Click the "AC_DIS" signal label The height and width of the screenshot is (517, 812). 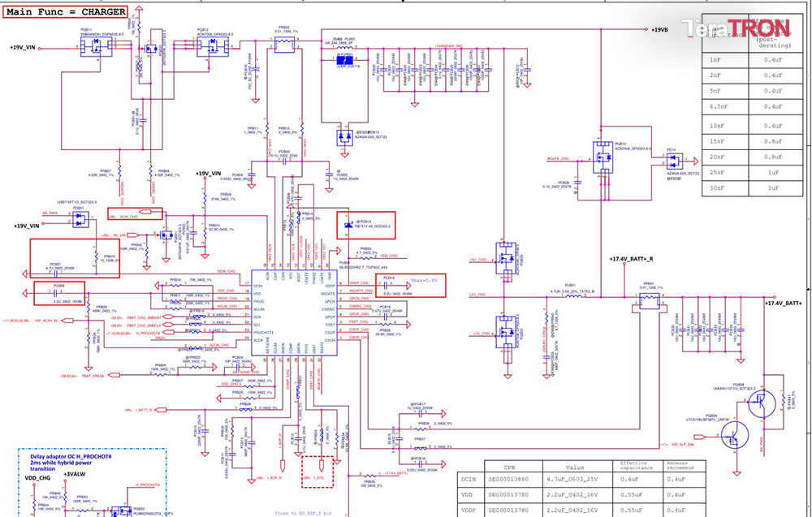tap(119, 235)
